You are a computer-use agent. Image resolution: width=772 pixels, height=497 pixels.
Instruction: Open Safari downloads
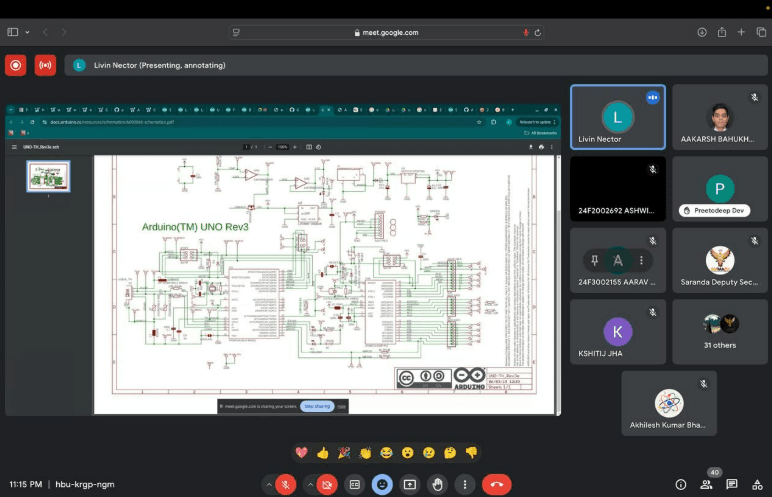point(702,32)
